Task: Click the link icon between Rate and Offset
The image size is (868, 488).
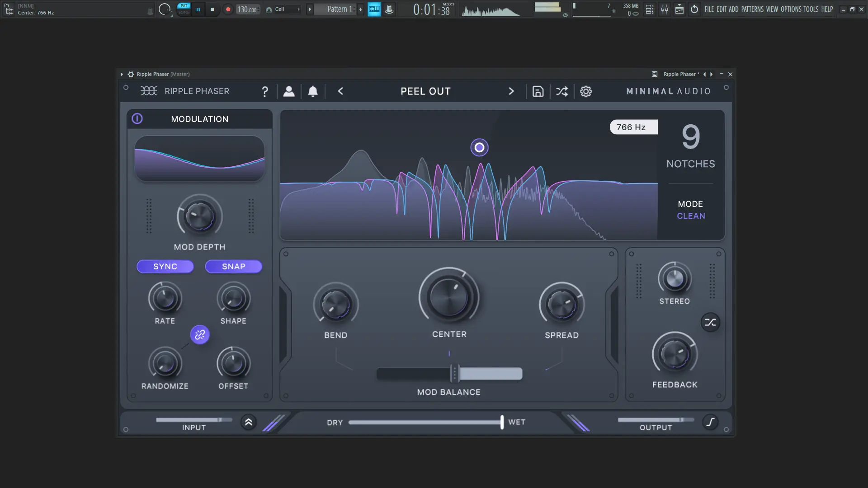Action: pyautogui.click(x=200, y=335)
